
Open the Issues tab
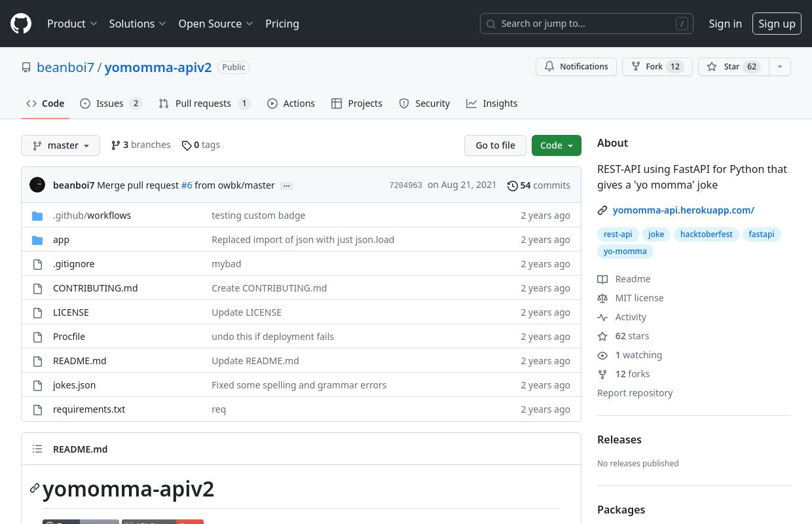111,103
